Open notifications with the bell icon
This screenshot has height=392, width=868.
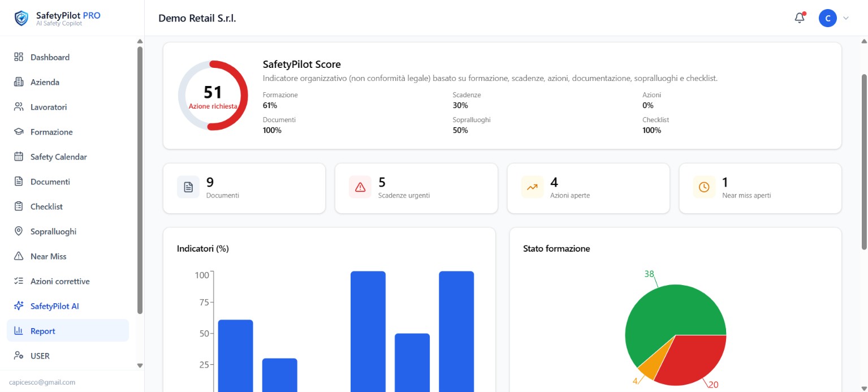click(800, 18)
